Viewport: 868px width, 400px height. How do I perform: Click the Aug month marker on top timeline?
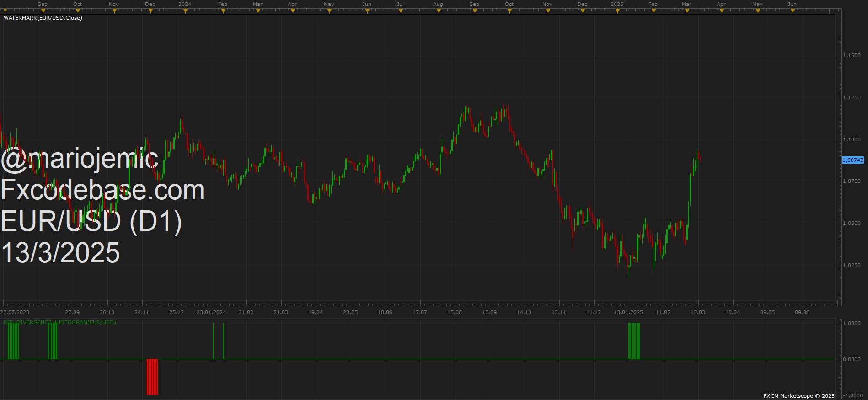tap(438, 4)
